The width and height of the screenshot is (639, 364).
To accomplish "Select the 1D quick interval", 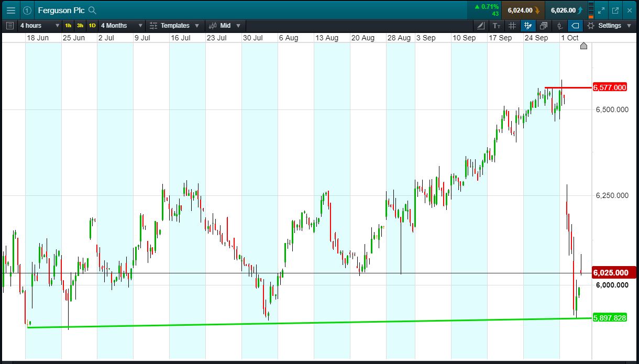I will (x=92, y=26).
